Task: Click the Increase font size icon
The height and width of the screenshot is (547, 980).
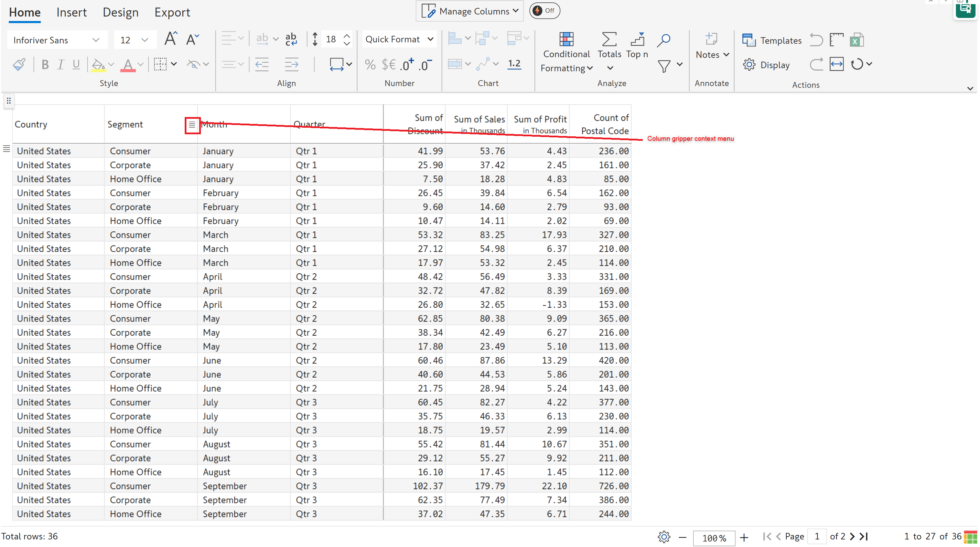Action: 171,39
